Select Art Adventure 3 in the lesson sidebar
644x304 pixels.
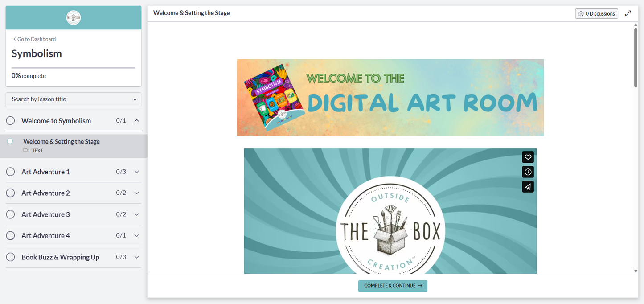tap(45, 214)
